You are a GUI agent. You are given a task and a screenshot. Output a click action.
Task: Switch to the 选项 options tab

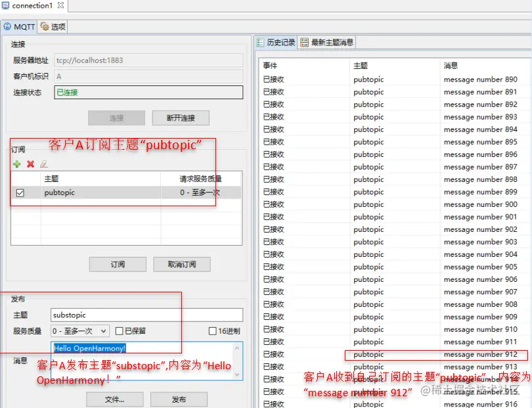[x=53, y=27]
